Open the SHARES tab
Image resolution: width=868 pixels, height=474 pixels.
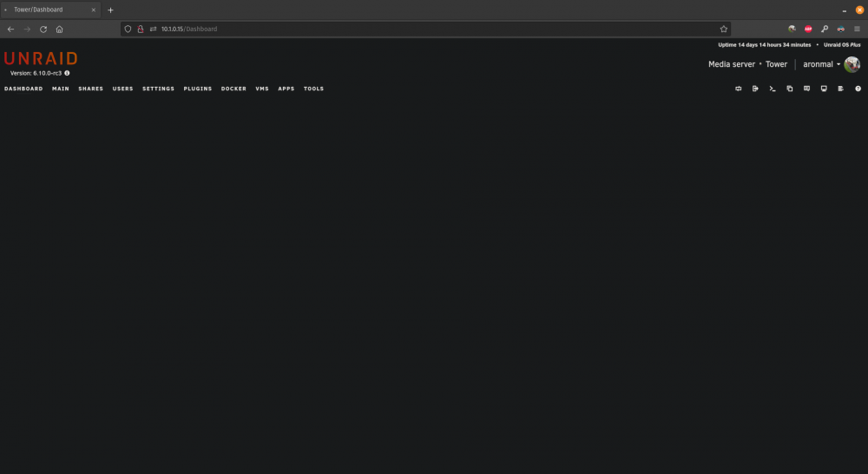91,89
